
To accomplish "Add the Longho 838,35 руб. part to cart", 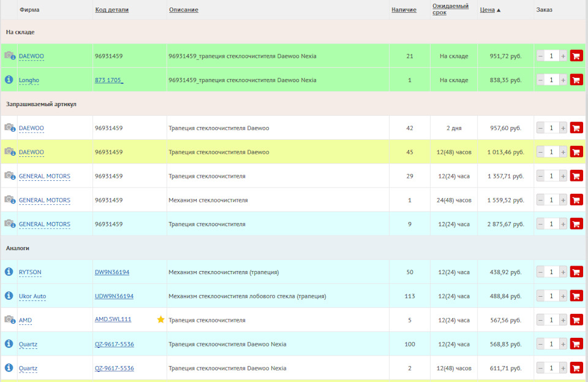I will (x=576, y=80).
